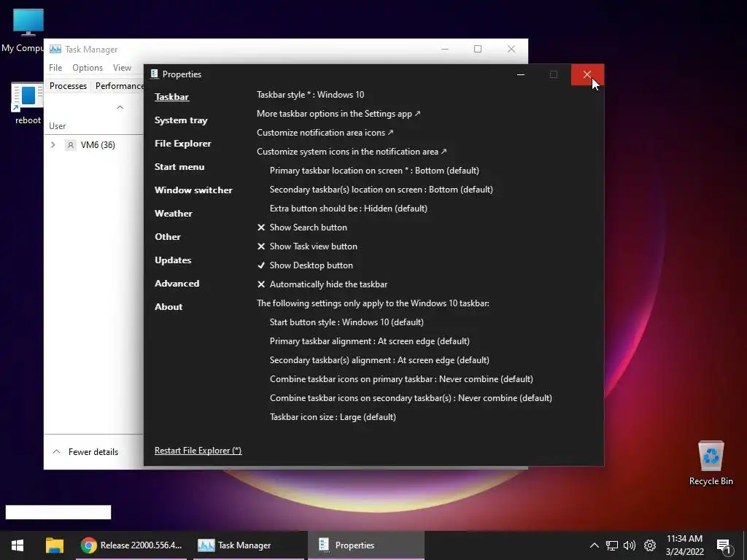Switch to the Chrome Release 22000.556 taskbar window
This screenshot has height=560, width=747.
tap(131, 545)
